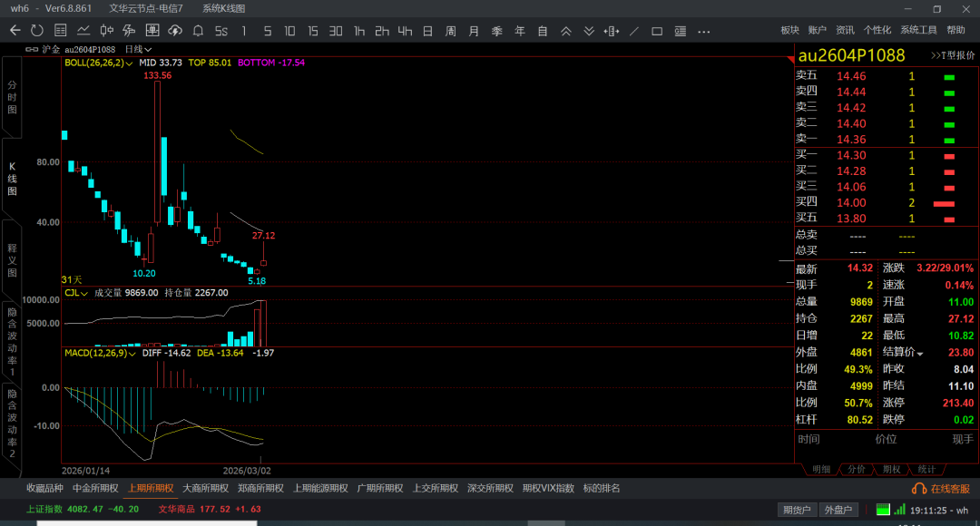980x526 pixels.
Task: Switch to 分时图 side tab
Action: coord(12,97)
